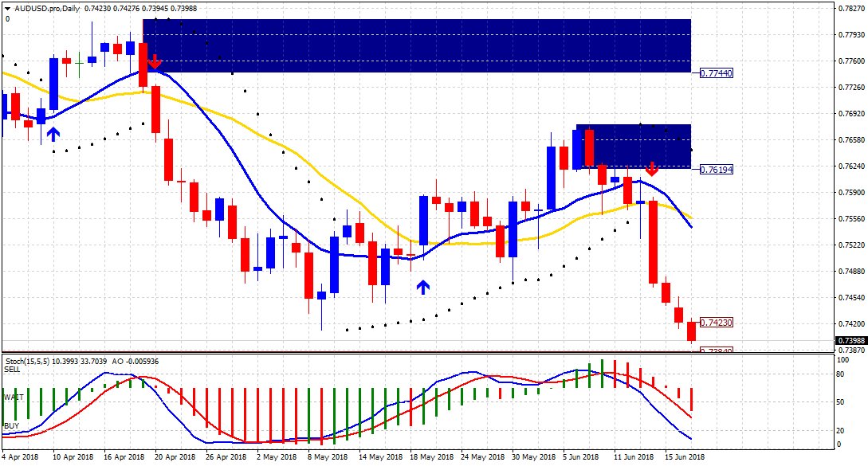The image size is (868, 466).
Task: Click the AO -0.005936 indicator value
Action: (135, 362)
